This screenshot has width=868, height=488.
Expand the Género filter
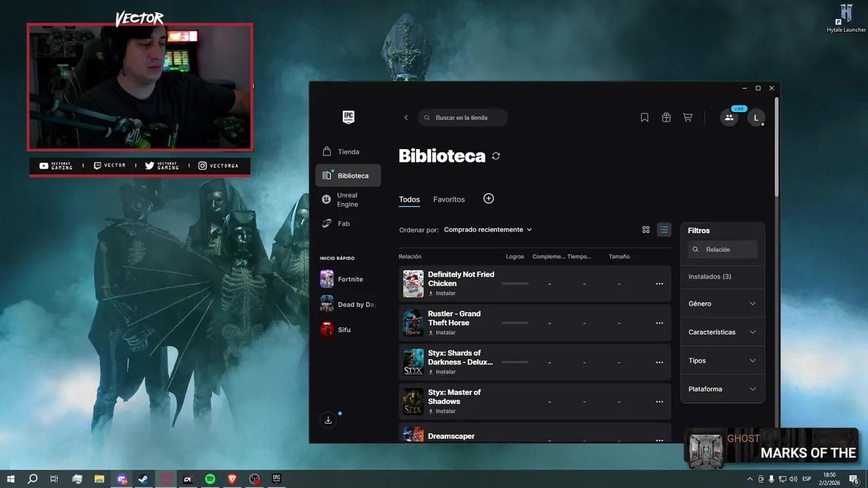pos(723,304)
